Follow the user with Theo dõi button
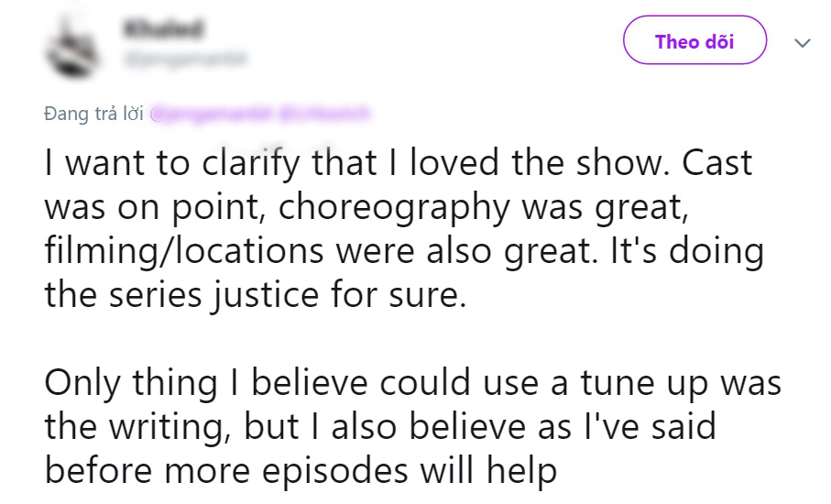This screenshot has height=504, width=831. (694, 40)
